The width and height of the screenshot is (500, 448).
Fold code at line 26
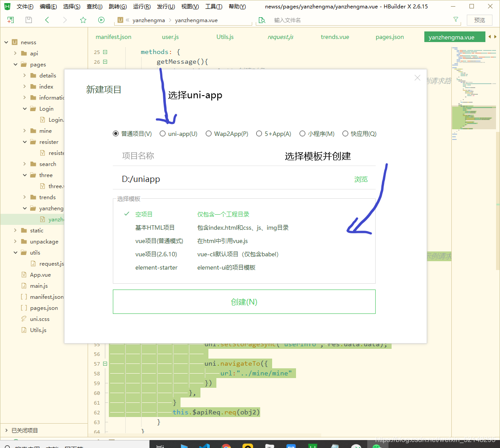coord(105,62)
